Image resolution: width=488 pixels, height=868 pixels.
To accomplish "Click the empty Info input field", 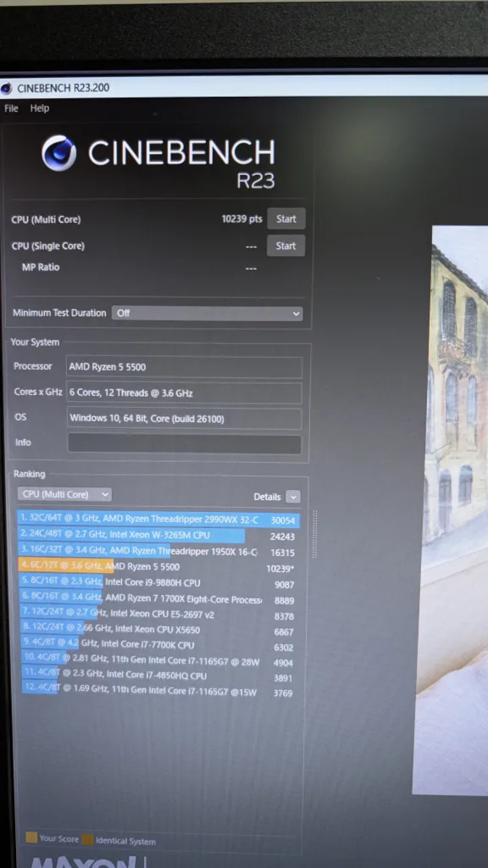I will [x=184, y=444].
